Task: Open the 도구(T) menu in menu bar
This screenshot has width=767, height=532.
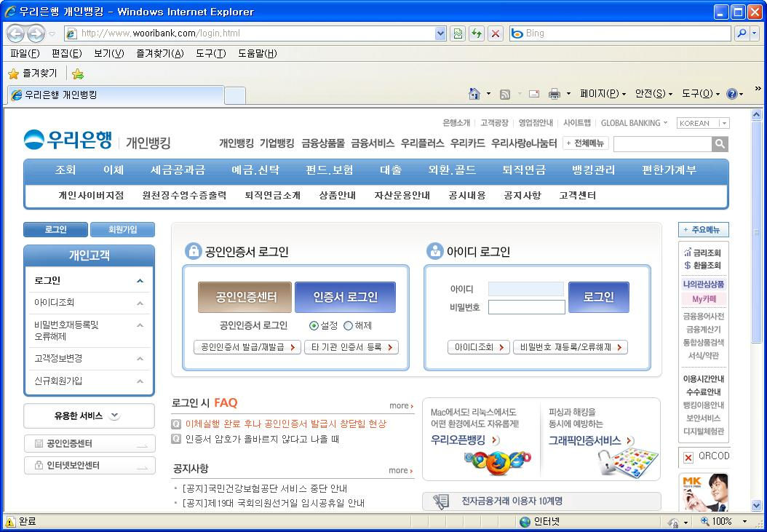Action: 211,53
